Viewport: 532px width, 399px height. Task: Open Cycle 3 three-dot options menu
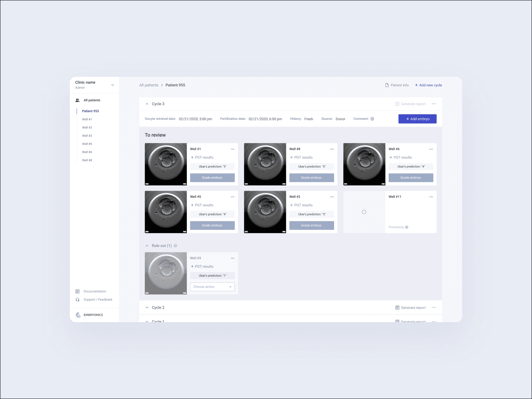tap(434, 104)
